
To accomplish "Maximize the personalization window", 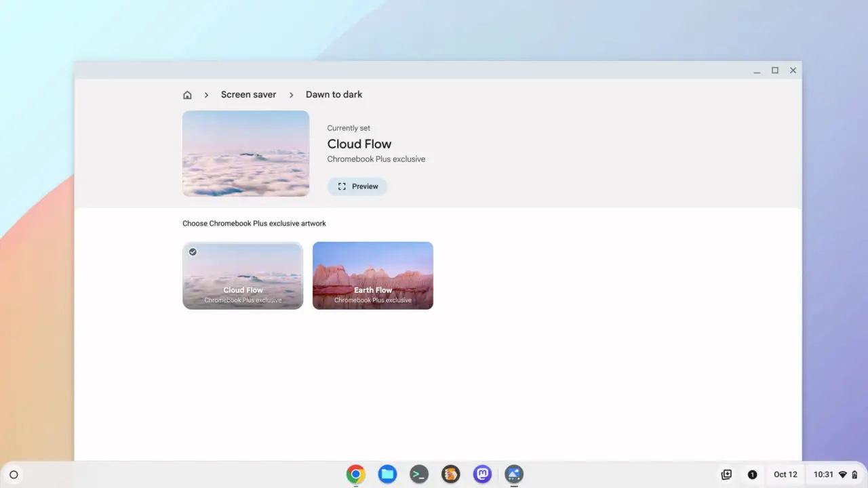I will pos(775,70).
